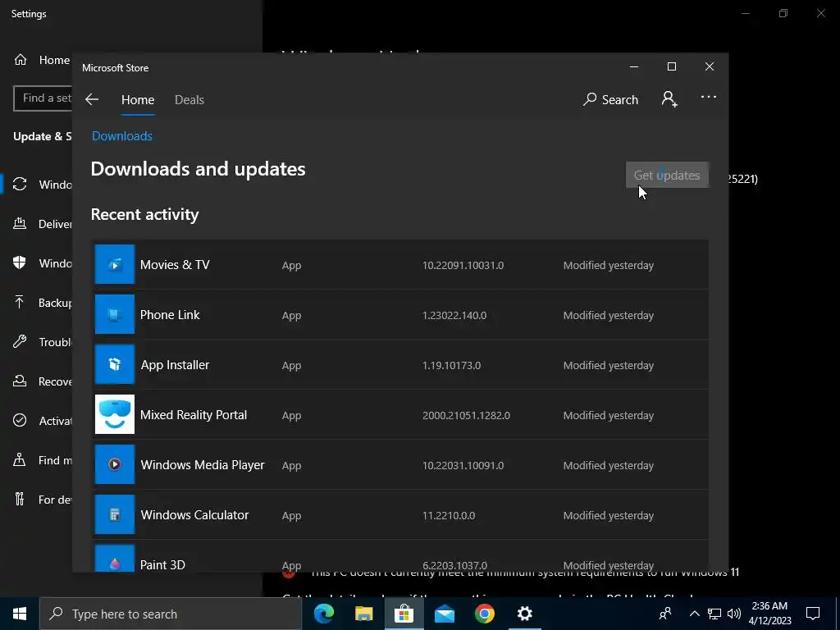Select Activation checkmark icon in Settings
This screenshot has width=840, height=630.
pyautogui.click(x=20, y=420)
